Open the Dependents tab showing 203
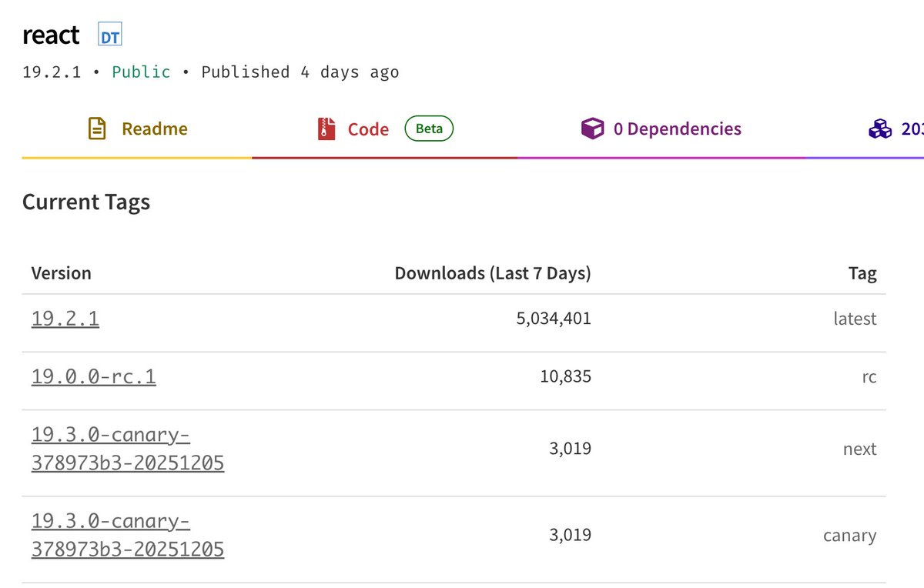 896,129
